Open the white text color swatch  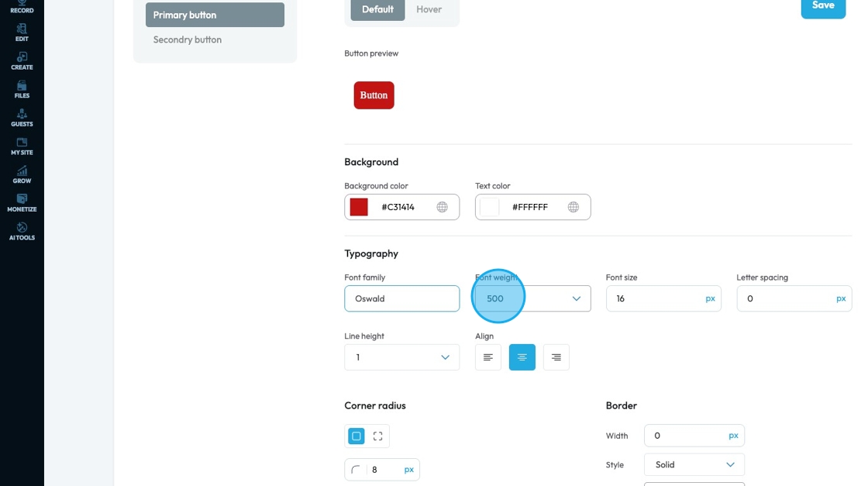coord(489,207)
